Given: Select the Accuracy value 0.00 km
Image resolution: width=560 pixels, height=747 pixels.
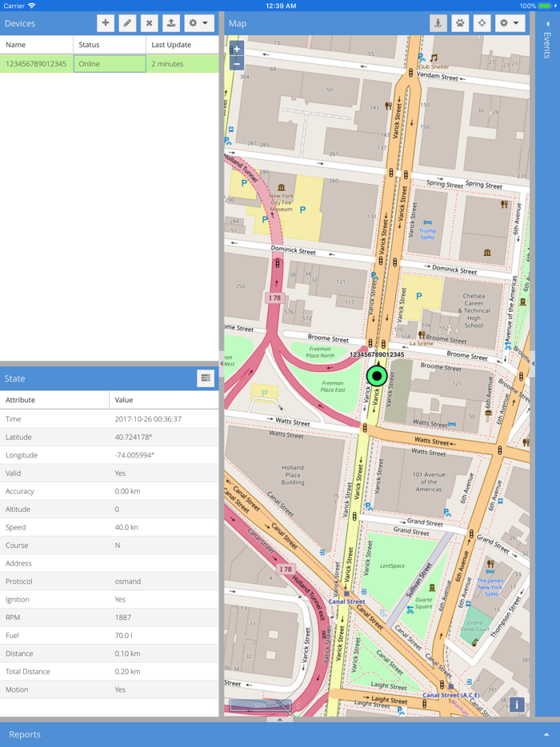Looking at the screenshot, I should pyautogui.click(x=127, y=491).
